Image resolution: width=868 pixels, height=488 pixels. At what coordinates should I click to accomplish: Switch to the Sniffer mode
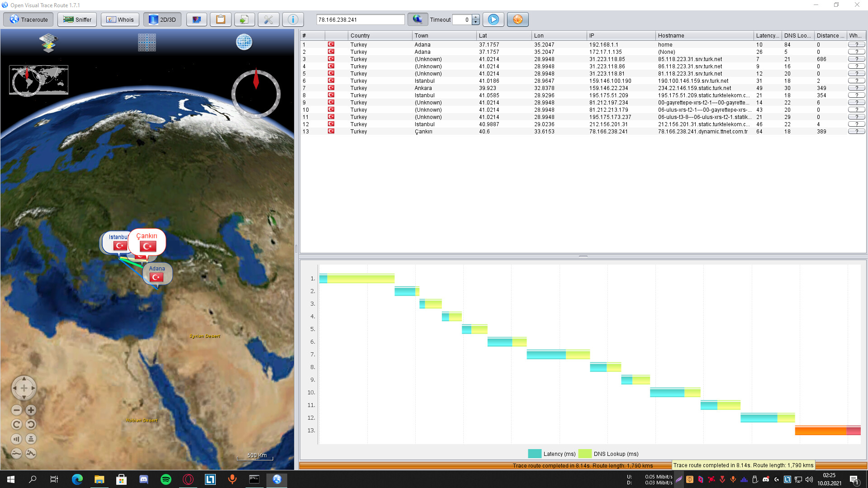[x=77, y=19]
